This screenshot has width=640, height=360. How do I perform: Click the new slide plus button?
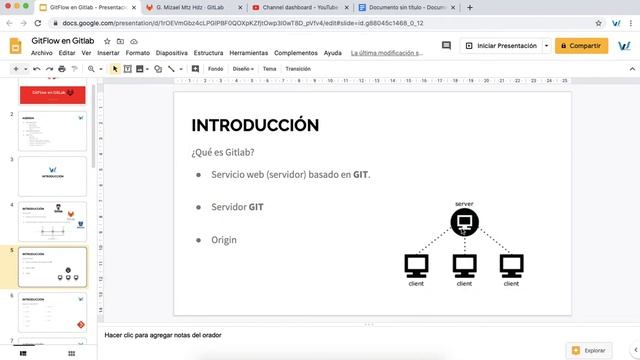pyautogui.click(x=16, y=69)
